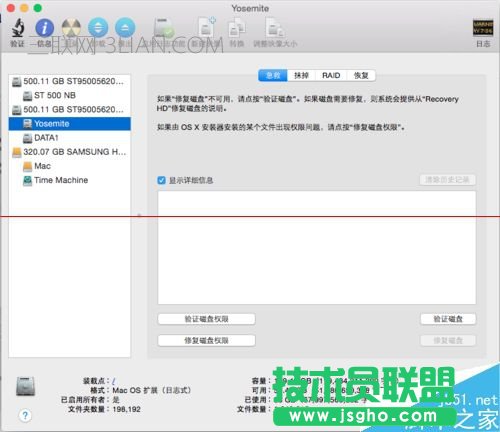Select the Time Machine volume
This screenshot has width=500, height=432.
(69, 180)
